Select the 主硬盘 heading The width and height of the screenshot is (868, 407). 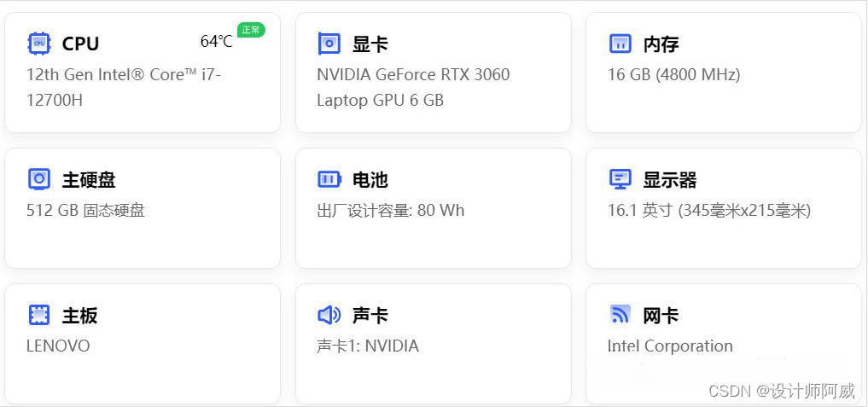89,179
